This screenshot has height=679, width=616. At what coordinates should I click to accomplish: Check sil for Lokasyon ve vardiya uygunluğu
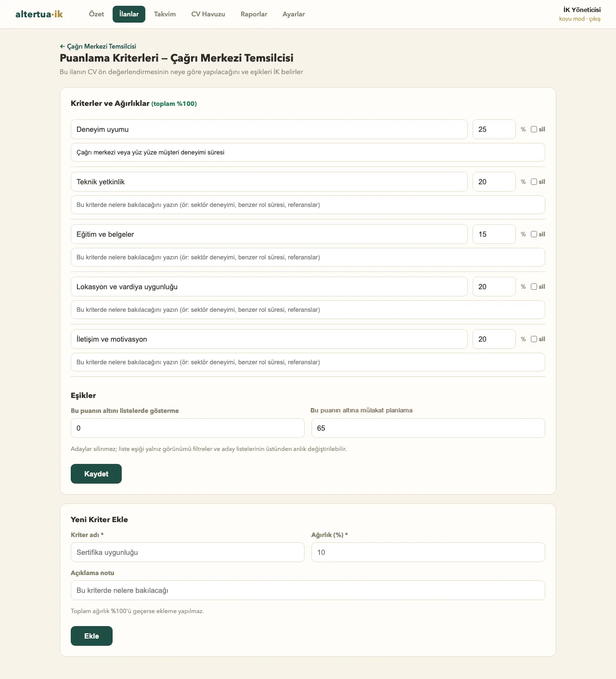click(x=534, y=286)
